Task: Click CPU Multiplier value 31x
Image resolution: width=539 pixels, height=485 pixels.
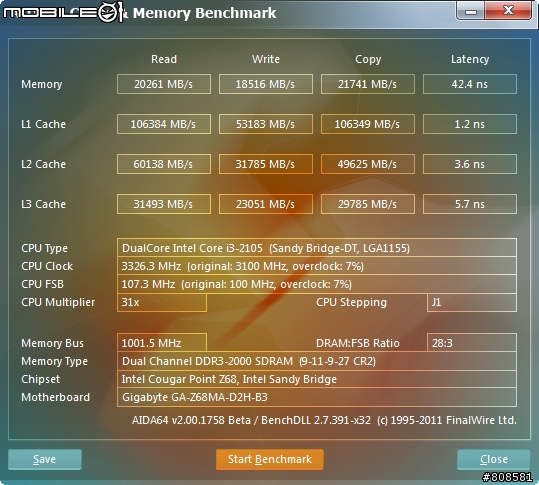Action: pos(162,302)
